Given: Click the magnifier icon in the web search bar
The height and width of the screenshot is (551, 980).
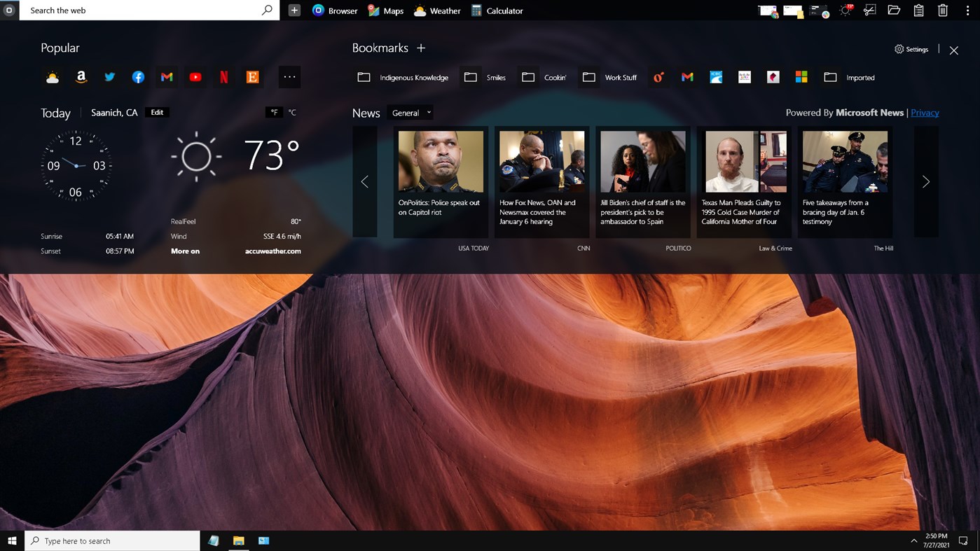Looking at the screenshot, I should (267, 11).
